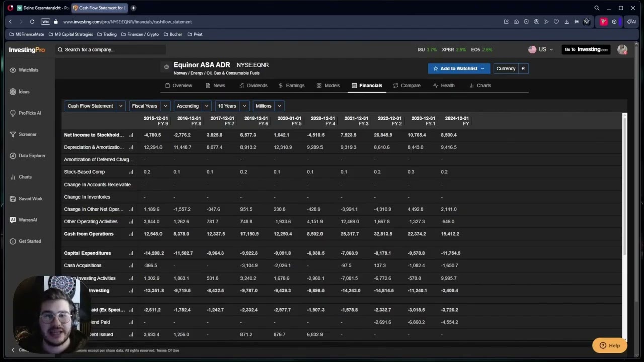644x362 pixels.
Task: Open the Fiscal Years dropdown
Action: 149,106
